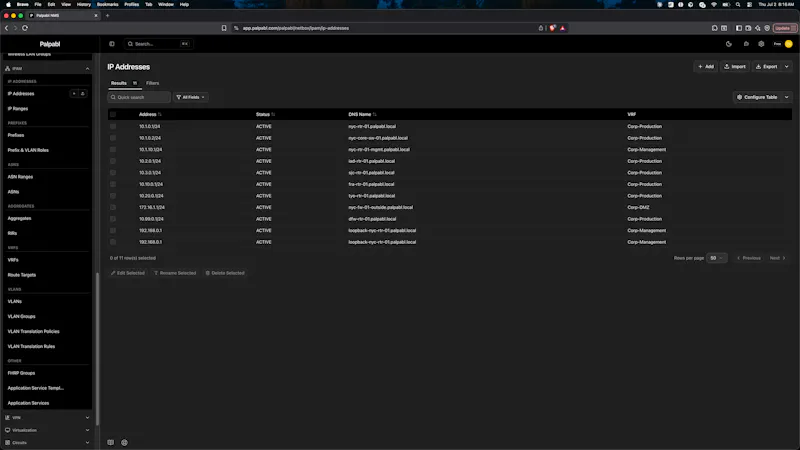Screen dimensions: 800x450
Task: Check the row for 10.3.0.1/24
Action: [x=113, y=172]
